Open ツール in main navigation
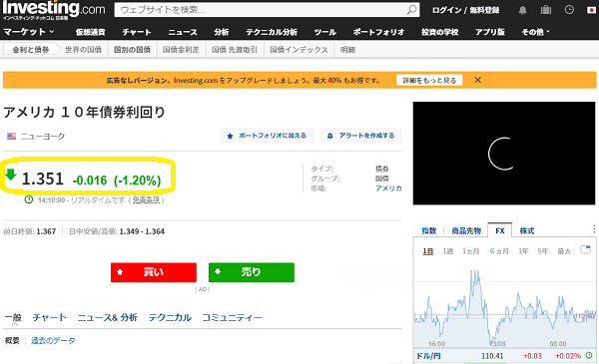The height and width of the screenshot is (364, 599). point(324,32)
